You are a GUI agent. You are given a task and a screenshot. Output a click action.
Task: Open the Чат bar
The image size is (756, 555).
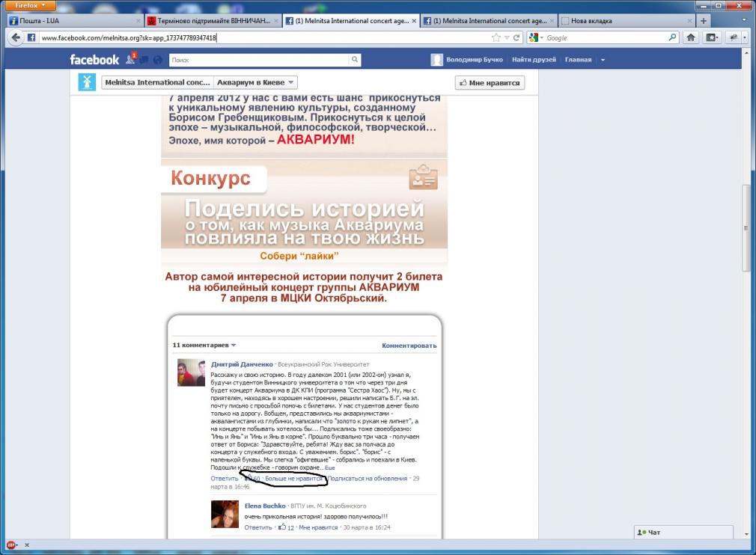click(683, 532)
